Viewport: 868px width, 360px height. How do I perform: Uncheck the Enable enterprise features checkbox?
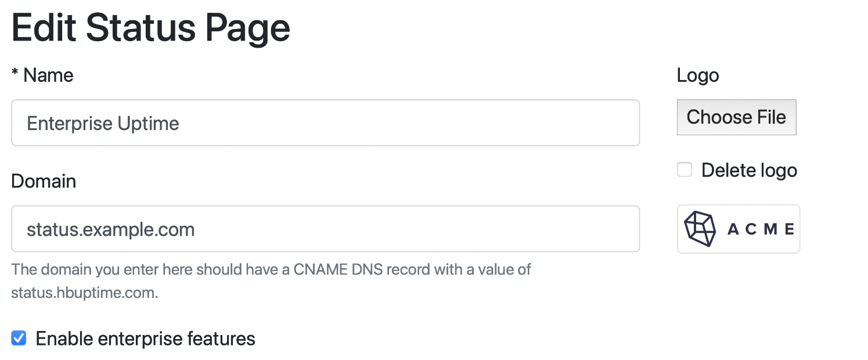coord(19,339)
